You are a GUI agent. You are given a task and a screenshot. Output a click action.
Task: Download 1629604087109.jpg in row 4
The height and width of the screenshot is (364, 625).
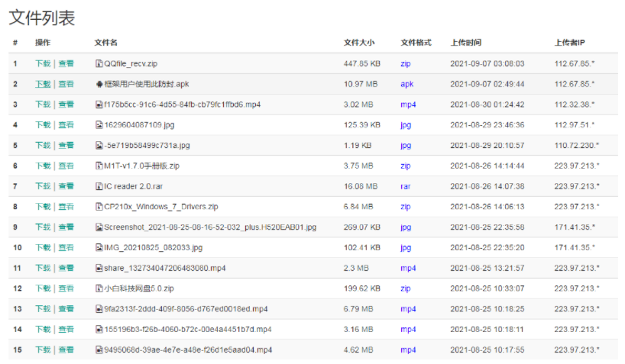(x=43, y=124)
